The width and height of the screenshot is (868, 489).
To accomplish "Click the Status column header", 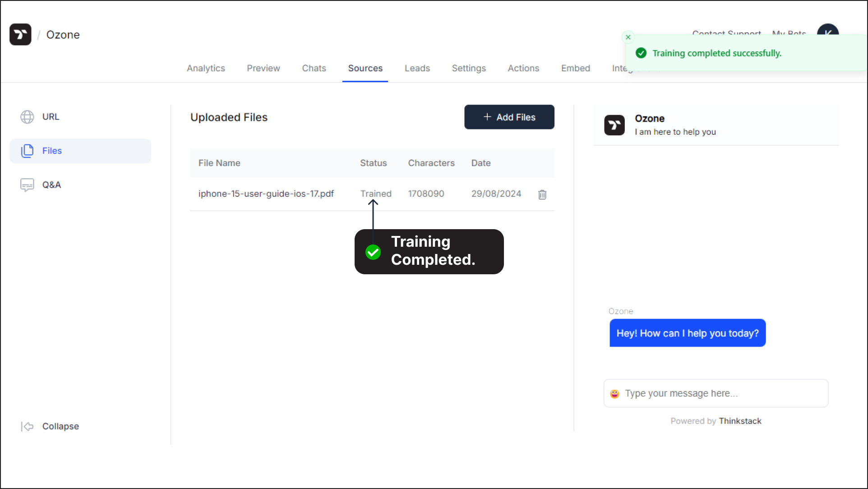I will click(374, 163).
